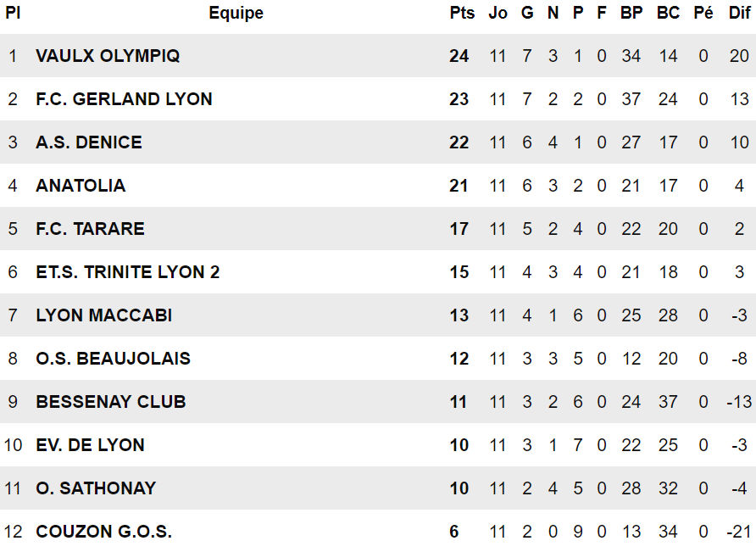Click the BP column header
Image resolution: width=756 pixels, height=552 pixels.
[x=631, y=13]
